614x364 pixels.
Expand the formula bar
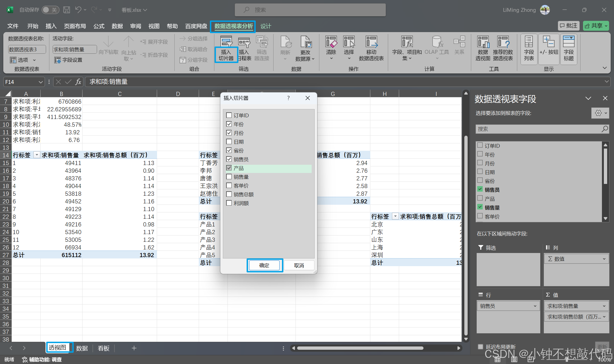tap(607, 81)
